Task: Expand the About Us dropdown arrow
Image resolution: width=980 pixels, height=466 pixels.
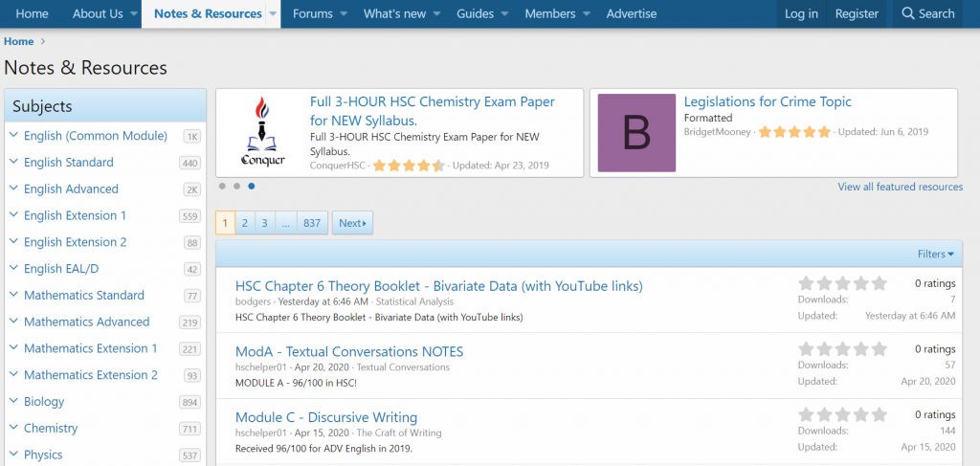Action: tap(133, 14)
